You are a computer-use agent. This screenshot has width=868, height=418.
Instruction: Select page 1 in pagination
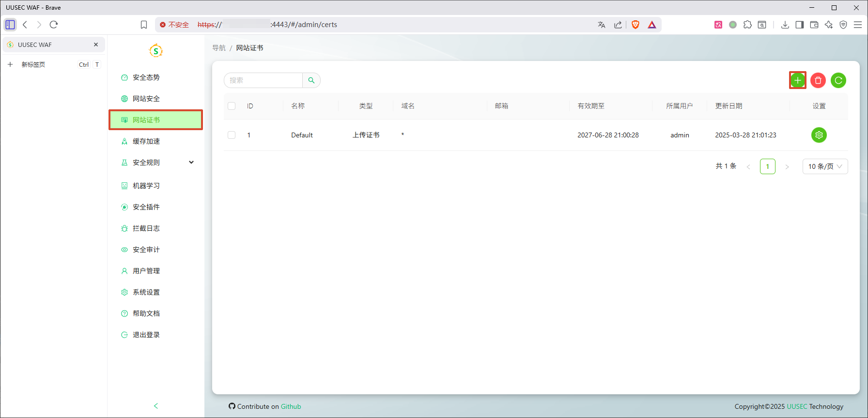(768, 166)
